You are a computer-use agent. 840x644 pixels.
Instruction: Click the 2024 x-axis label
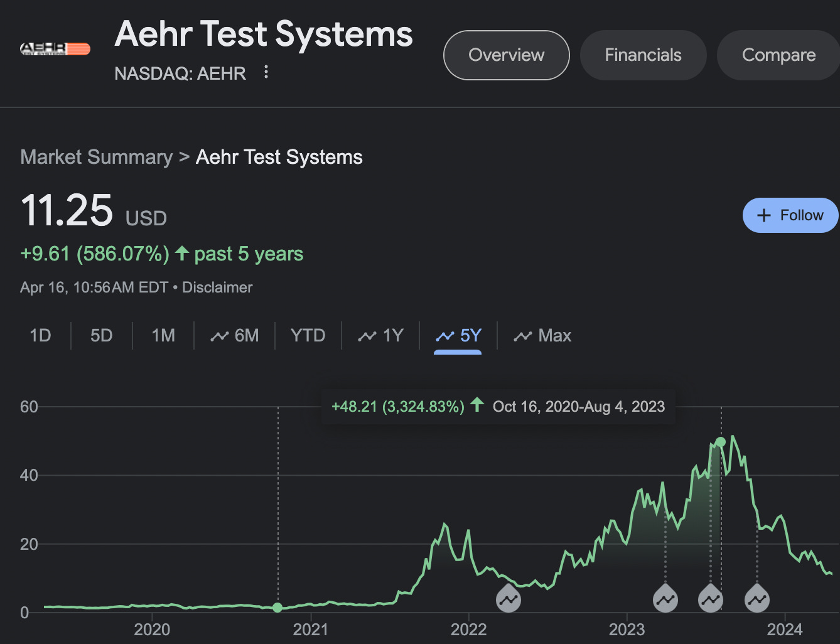pos(785,630)
